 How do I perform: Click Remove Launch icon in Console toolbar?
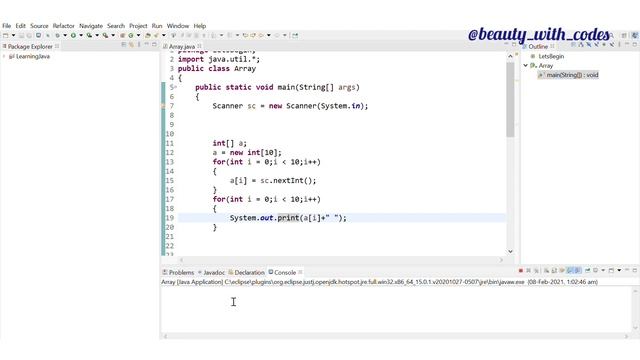(528, 271)
